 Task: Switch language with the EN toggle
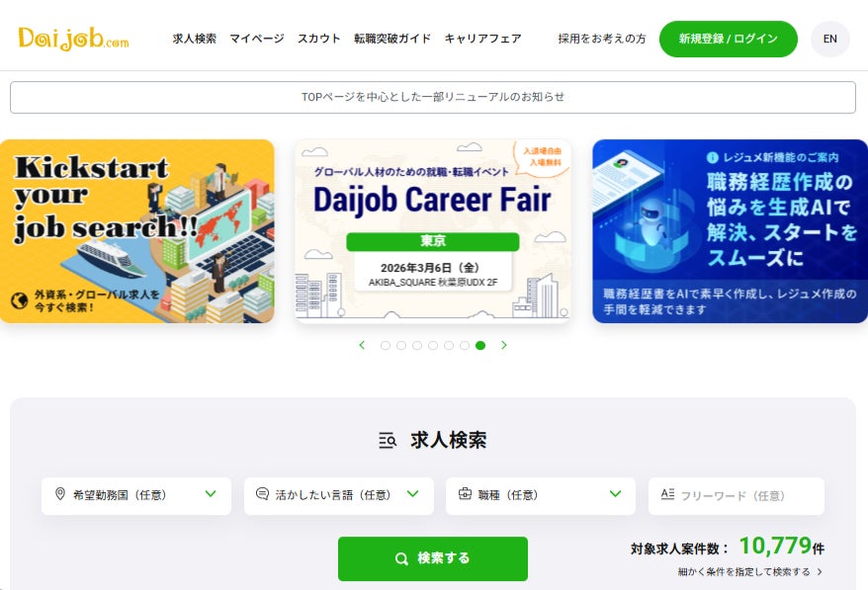coord(829,39)
